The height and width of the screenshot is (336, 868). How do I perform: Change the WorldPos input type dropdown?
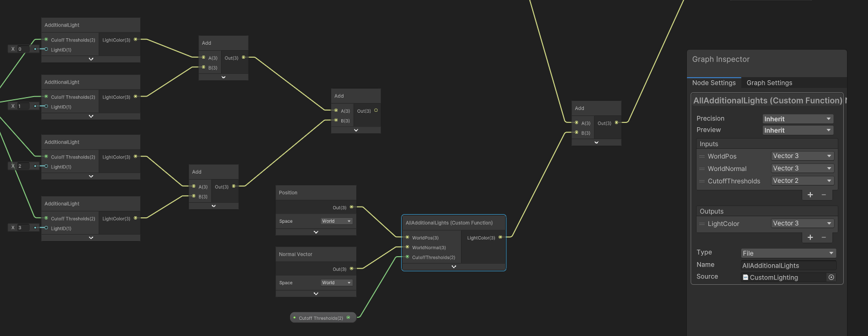tap(802, 156)
